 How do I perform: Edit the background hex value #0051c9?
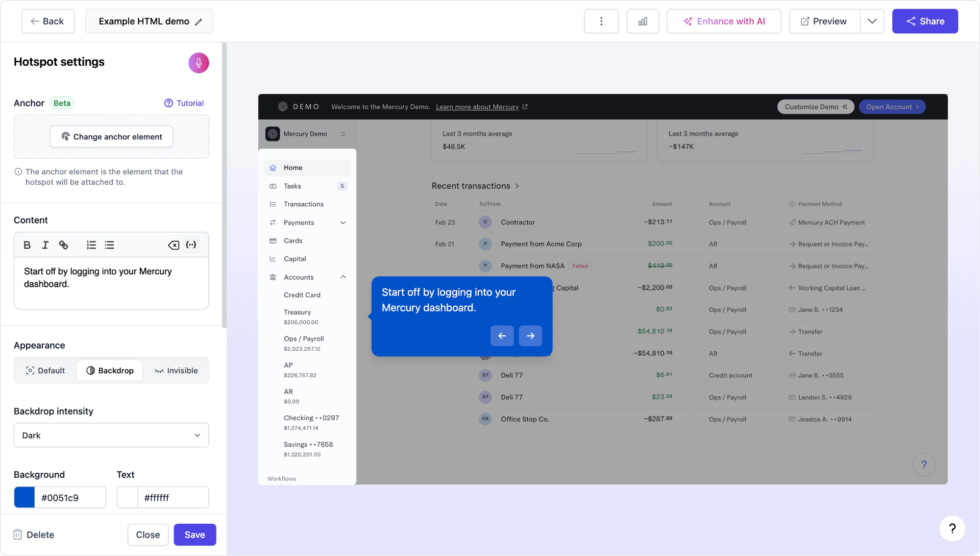click(70, 497)
